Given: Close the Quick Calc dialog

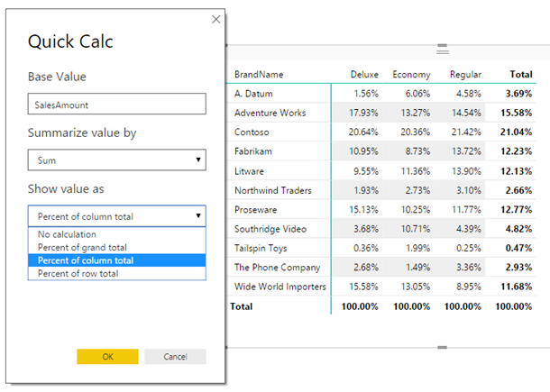Looking at the screenshot, I should tap(216, 19).
